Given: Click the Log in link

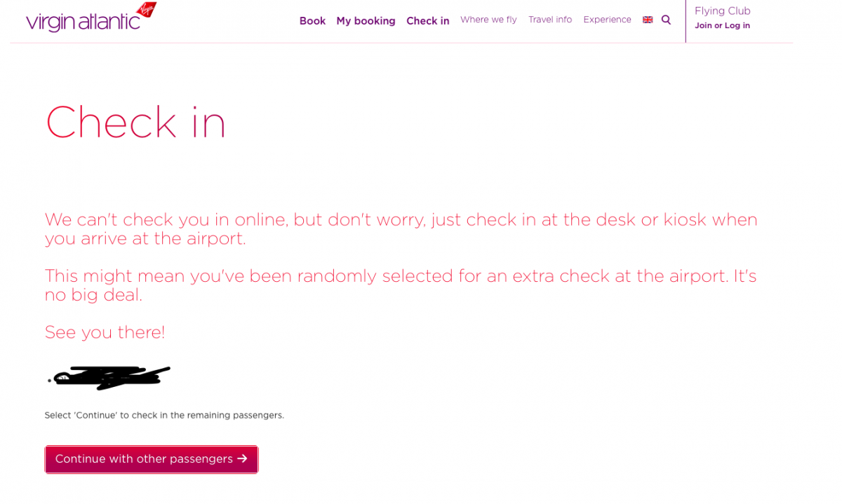Looking at the screenshot, I should pyautogui.click(x=737, y=26).
